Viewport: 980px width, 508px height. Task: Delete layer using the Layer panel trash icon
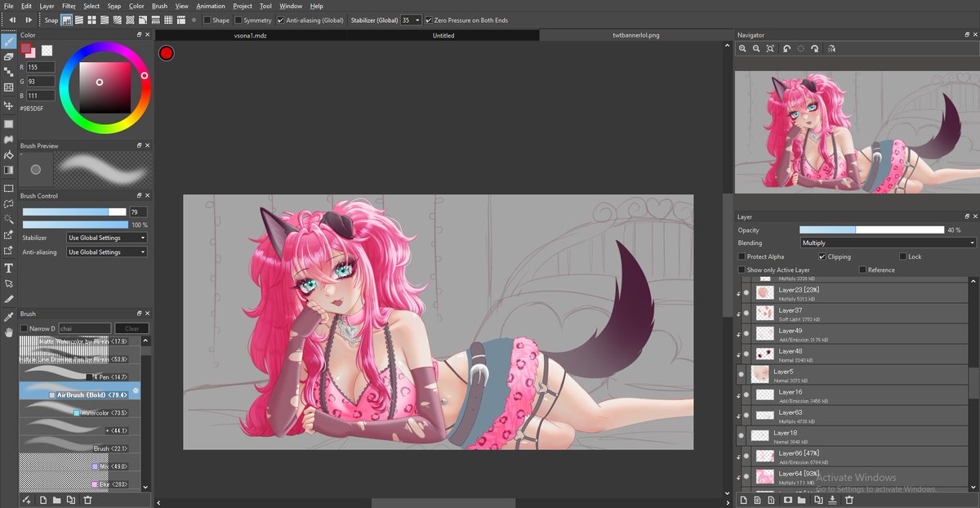click(849, 499)
